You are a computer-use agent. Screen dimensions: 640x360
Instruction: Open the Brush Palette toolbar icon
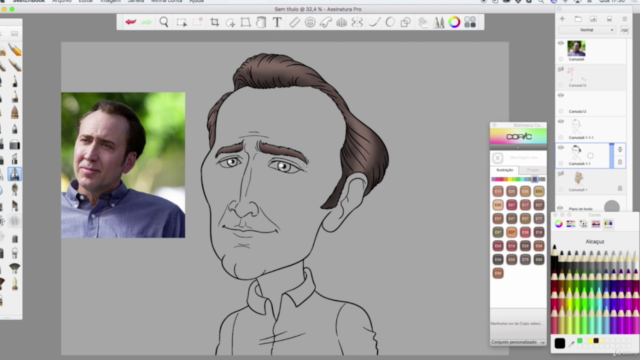[439, 22]
